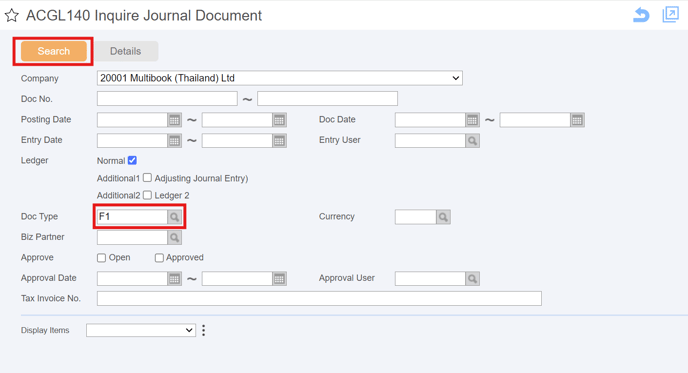This screenshot has height=373, width=688.
Task: Open Posting Date end calendar picker
Action: click(x=280, y=120)
